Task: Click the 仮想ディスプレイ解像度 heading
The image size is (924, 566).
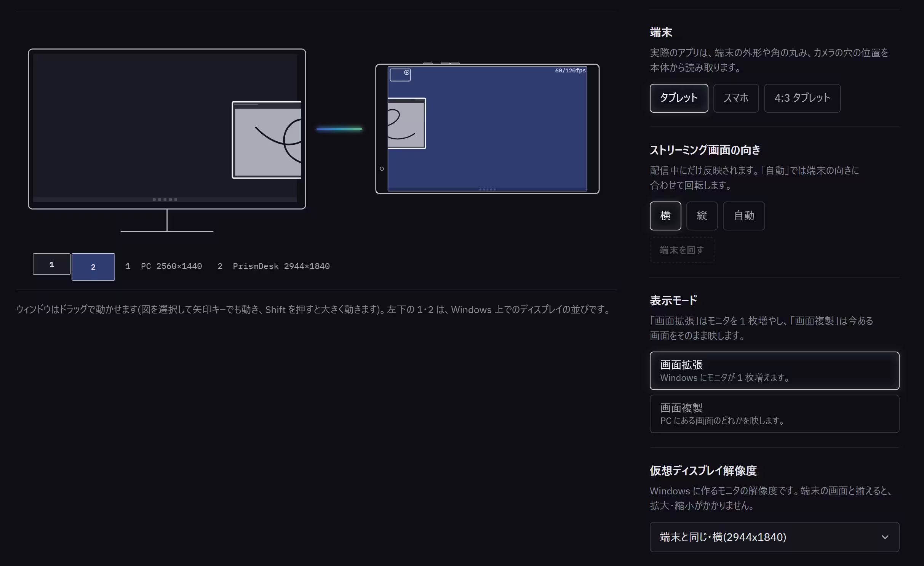Action: coord(703,471)
